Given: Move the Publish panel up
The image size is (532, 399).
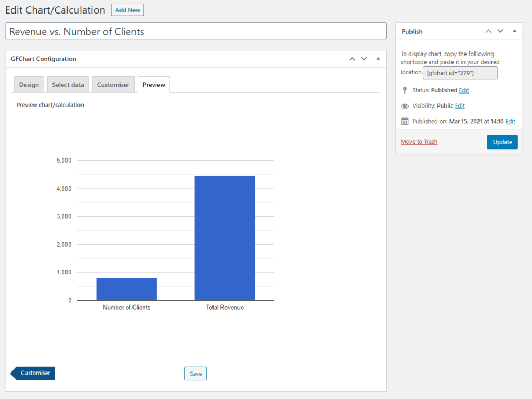Looking at the screenshot, I should [488, 31].
